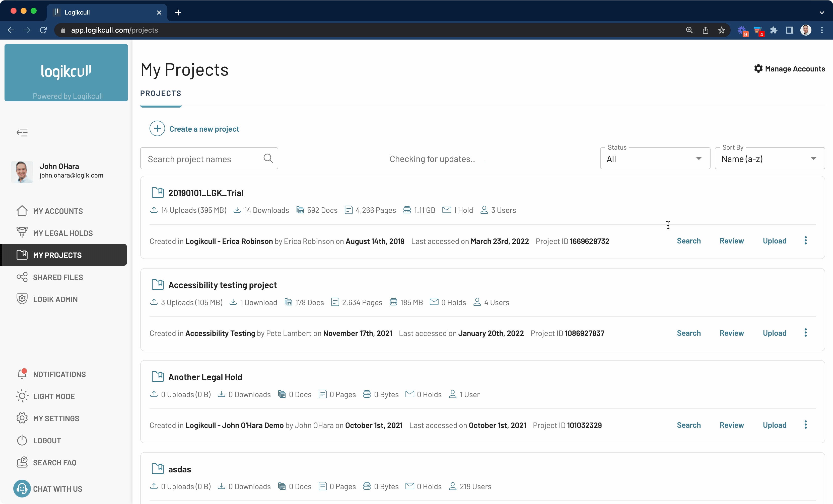Open Logik Admin shield icon
Image resolution: width=833 pixels, height=504 pixels.
(22, 299)
